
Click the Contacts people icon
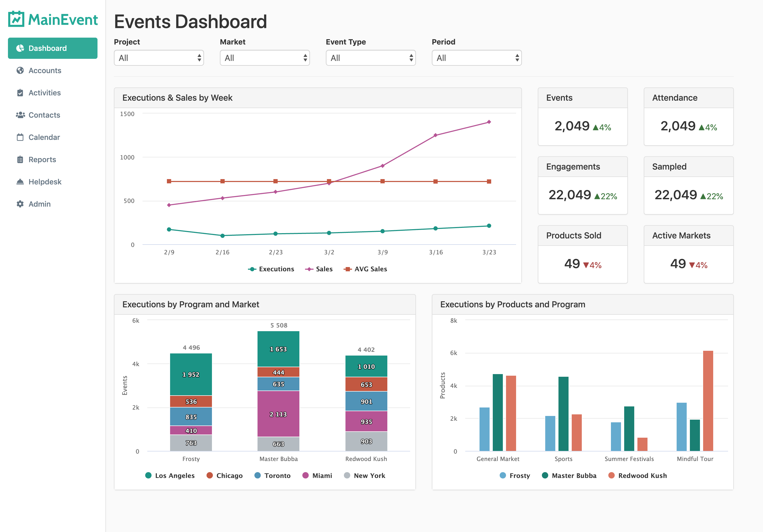20,115
